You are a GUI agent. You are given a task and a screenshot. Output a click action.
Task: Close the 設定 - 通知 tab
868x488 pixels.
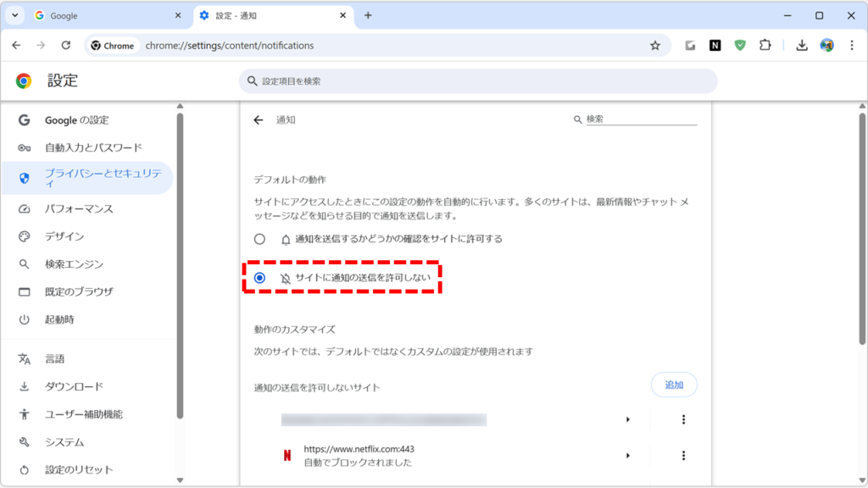[x=342, y=15]
